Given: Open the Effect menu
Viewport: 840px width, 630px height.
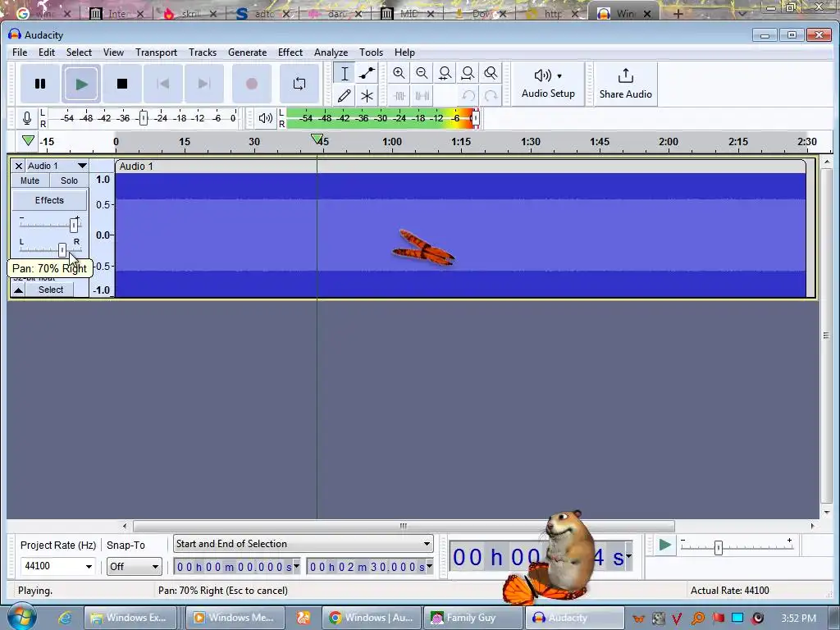Looking at the screenshot, I should (x=290, y=52).
